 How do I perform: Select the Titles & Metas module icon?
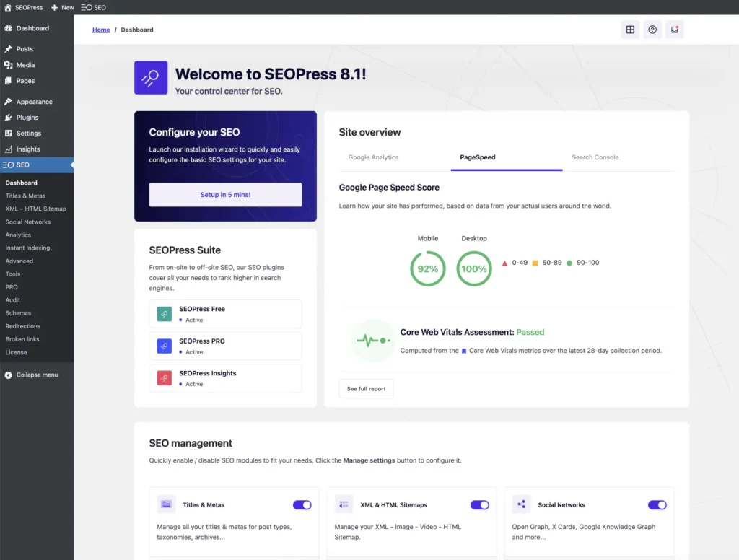tap(165, 504)
